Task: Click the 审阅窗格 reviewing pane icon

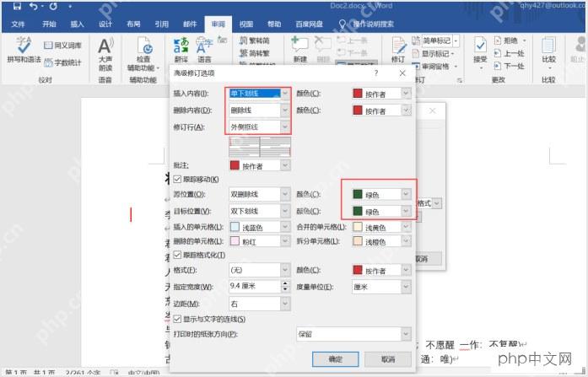Action: click(416, 67)
